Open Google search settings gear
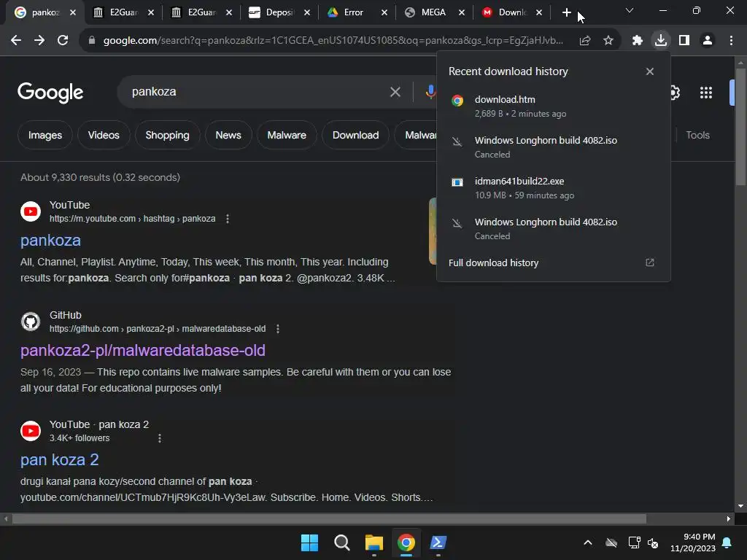 coord(675,93)
